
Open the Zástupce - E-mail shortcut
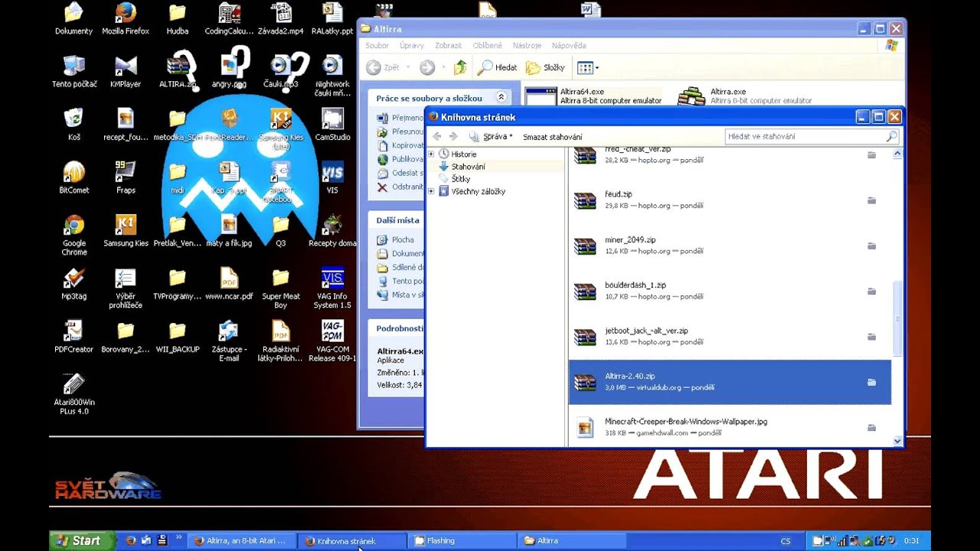(x=229, y=341)
